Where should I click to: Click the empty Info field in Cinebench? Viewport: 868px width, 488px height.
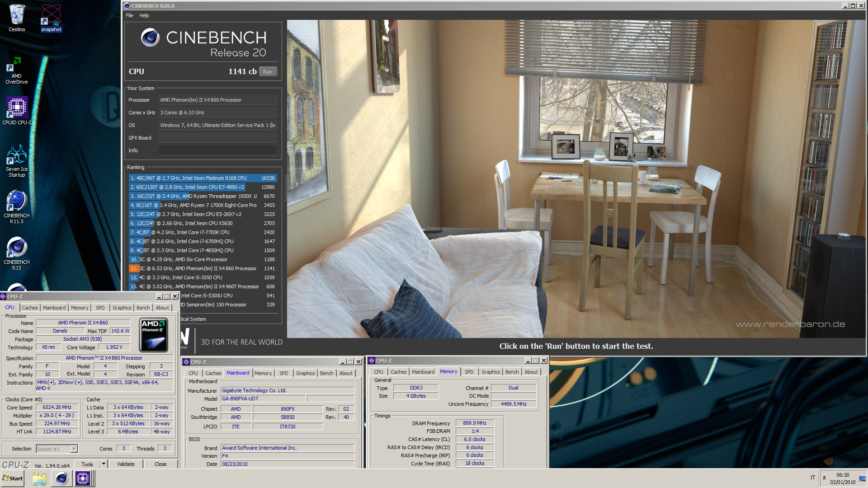coord(217,150)
